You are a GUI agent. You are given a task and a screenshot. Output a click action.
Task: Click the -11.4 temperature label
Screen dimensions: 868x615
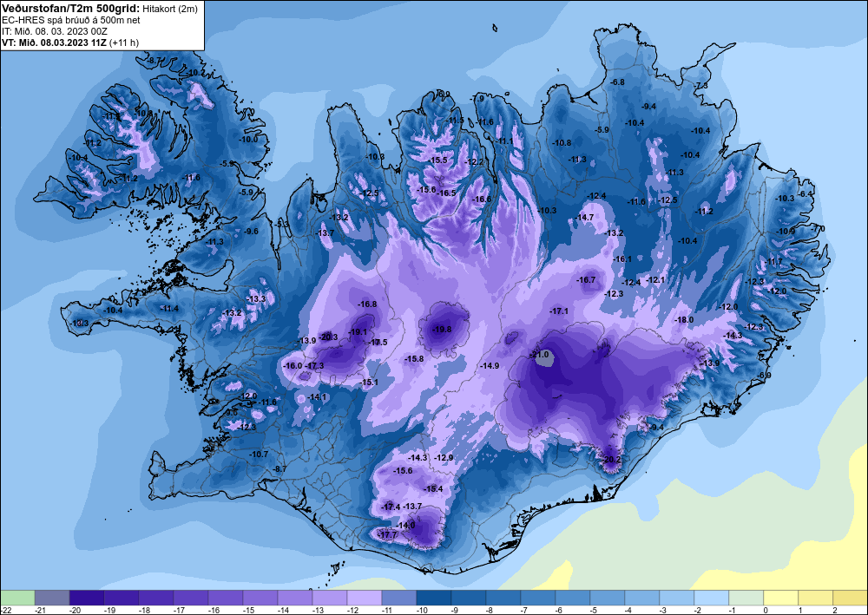[x=169, y=309]
